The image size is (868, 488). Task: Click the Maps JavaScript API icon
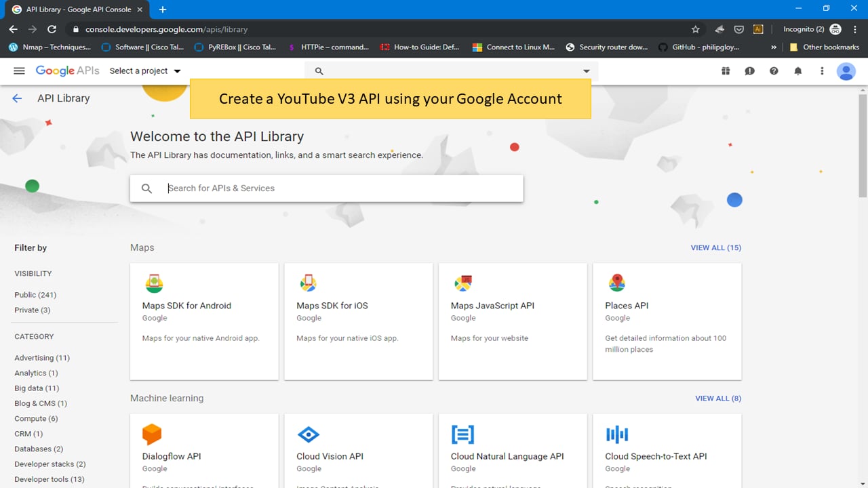pos(463,283)
